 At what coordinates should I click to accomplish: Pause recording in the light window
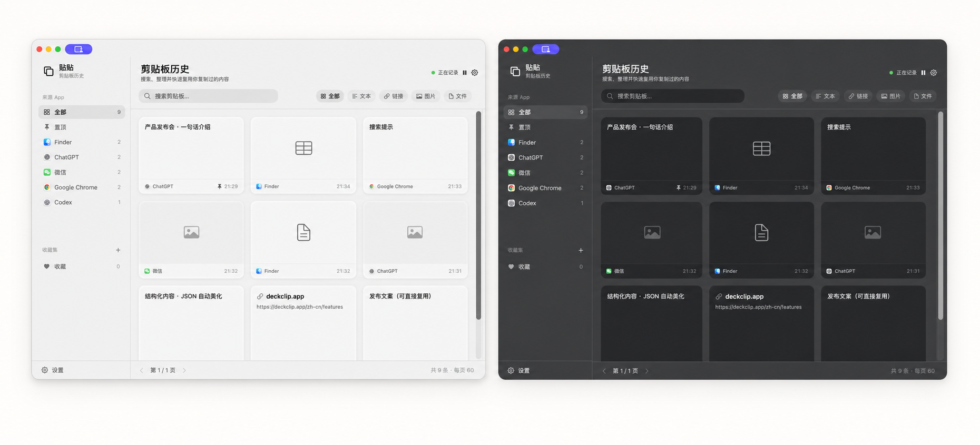point(465,73)
